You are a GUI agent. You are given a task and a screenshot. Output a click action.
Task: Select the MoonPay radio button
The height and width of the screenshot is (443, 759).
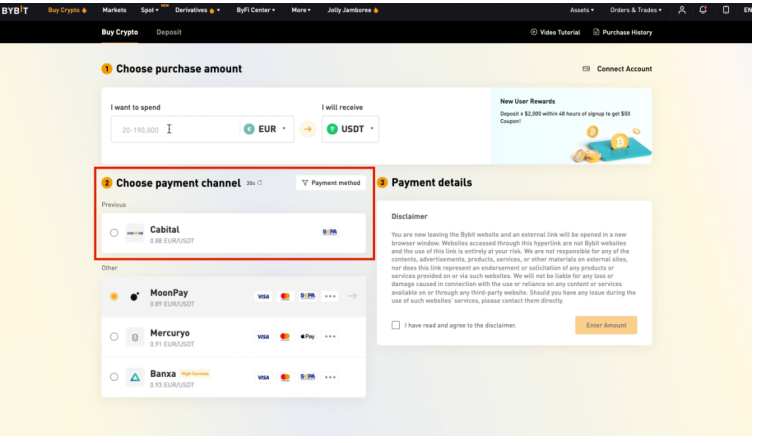coord(114,296)
